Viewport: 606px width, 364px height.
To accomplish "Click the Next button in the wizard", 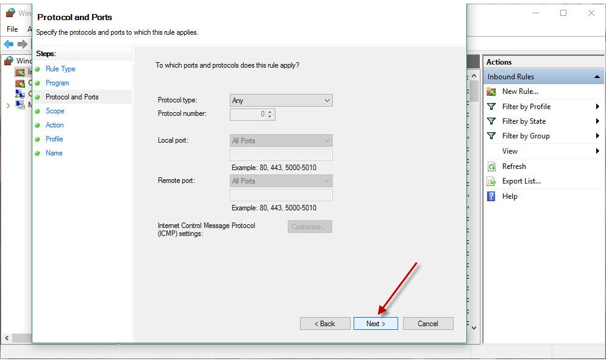I will click(x=376, y=324).
